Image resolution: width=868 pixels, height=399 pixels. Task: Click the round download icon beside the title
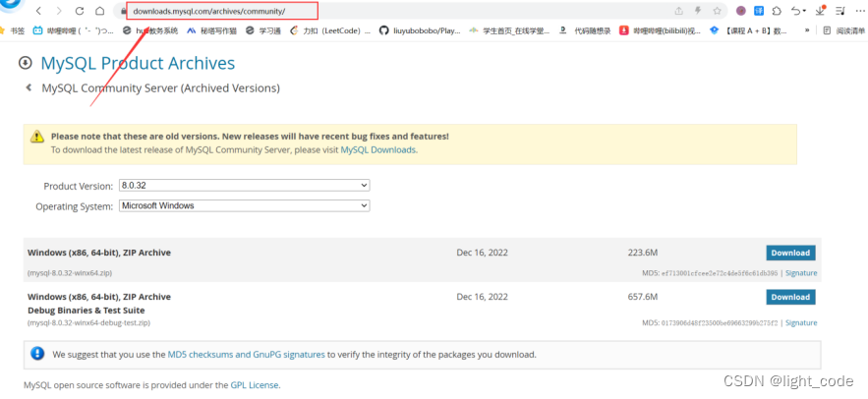25,63
